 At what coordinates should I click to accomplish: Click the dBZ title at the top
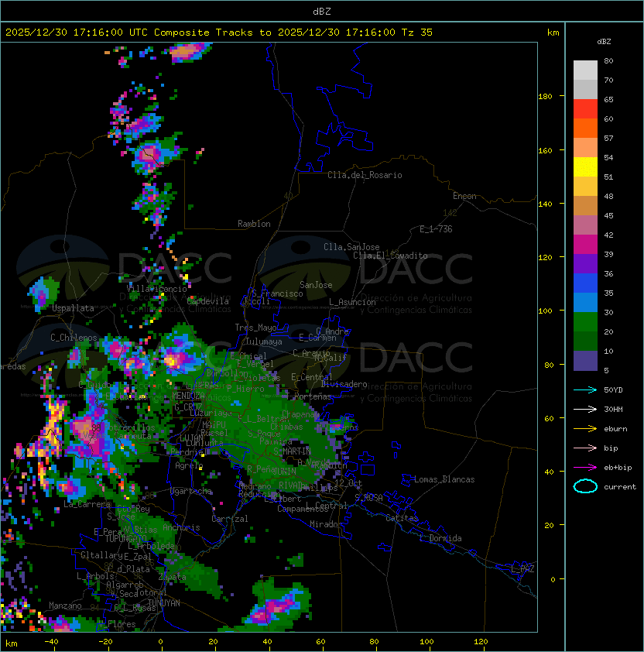322,12
